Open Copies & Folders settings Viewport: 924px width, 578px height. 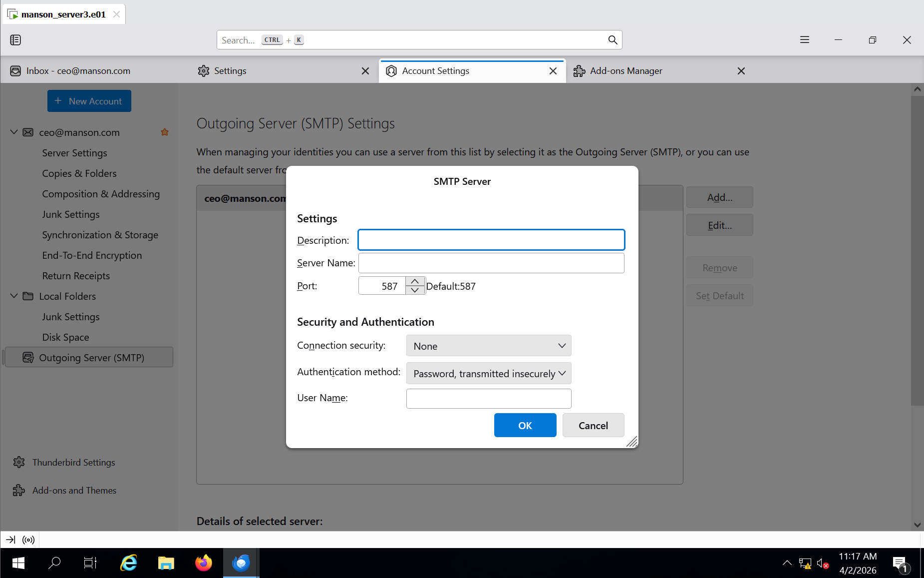point(79,173)
